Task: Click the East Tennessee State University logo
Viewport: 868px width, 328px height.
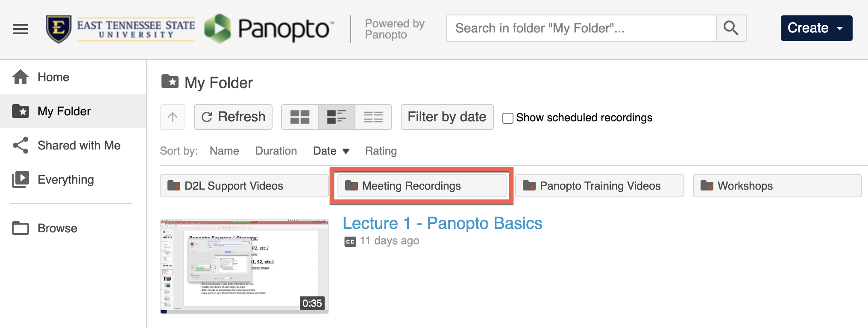Action: click(120, 29)
